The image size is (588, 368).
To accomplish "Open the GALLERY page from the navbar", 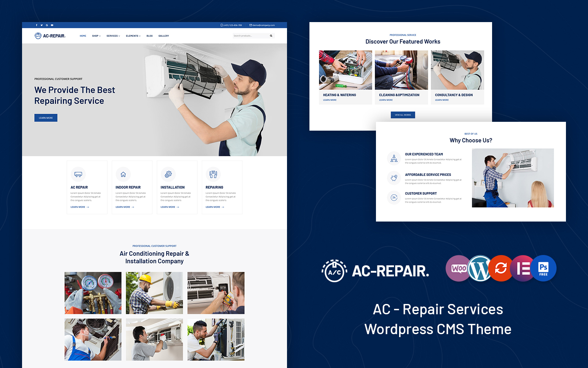I will [164, 36].
